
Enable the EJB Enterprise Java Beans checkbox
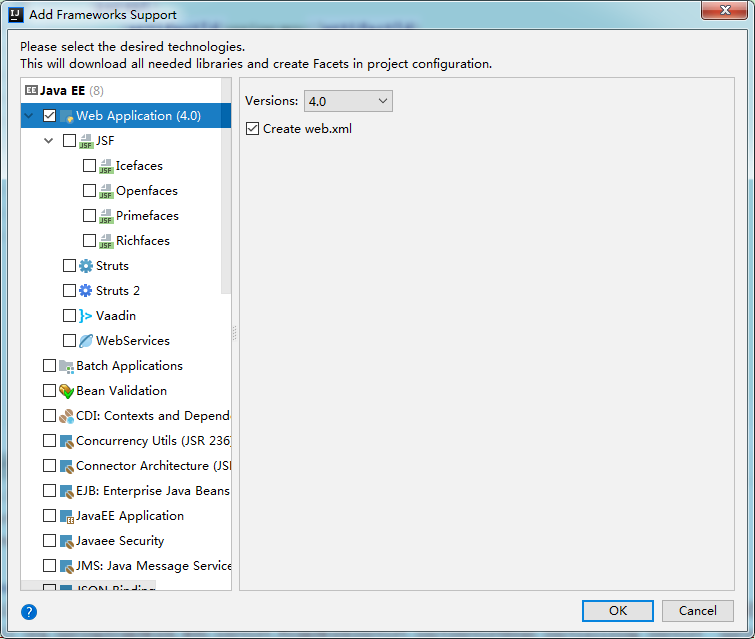[50, 491]
